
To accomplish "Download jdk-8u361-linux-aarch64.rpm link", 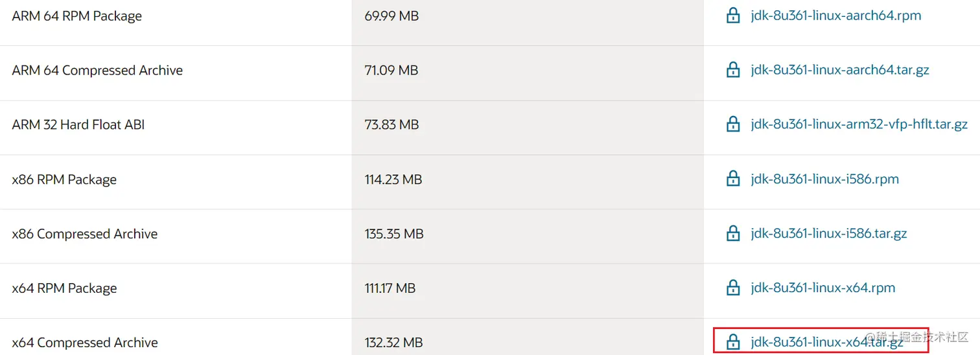I will coord(835,16).
